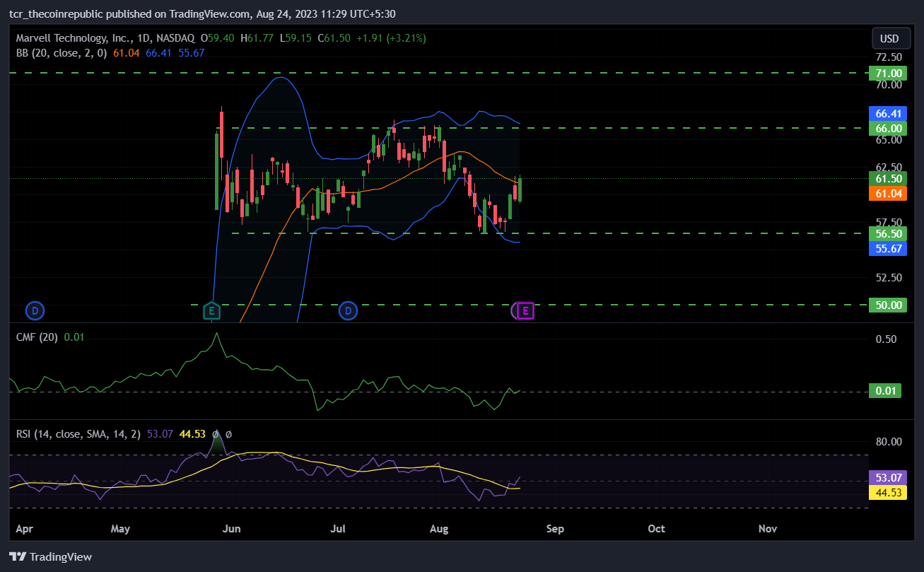This screenshot has width=924, height=572.
Task: Click the Aug label on time axis
Action: point(439,528)
